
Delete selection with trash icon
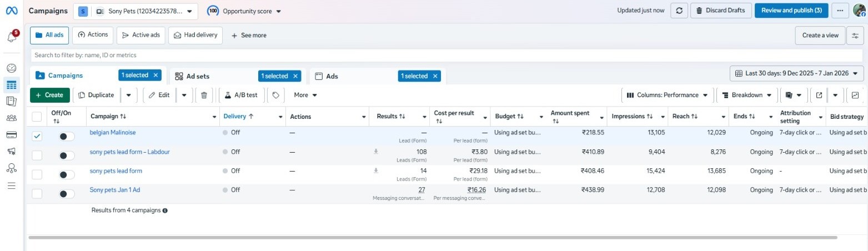click(204, 95)
